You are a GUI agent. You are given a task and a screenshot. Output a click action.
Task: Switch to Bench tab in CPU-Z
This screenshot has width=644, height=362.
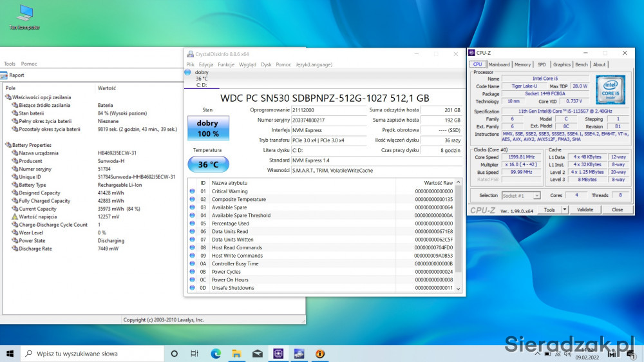pos(581,64)
